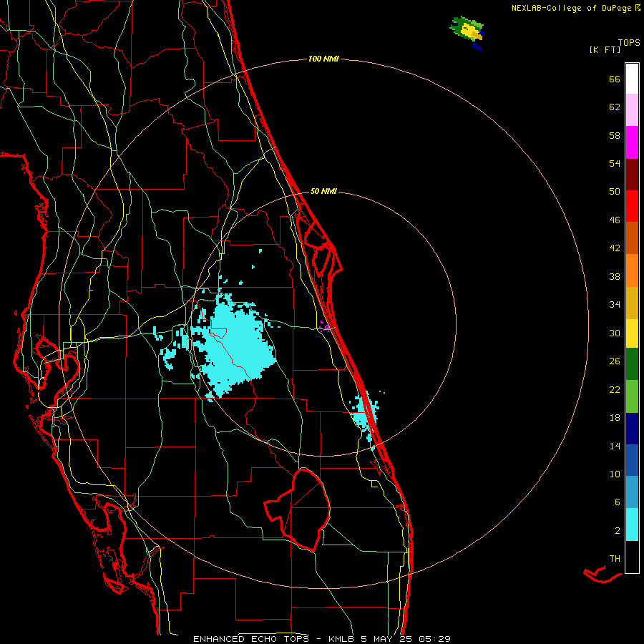Click the green and yellow offshore storm cell

[x=468, y=31]
